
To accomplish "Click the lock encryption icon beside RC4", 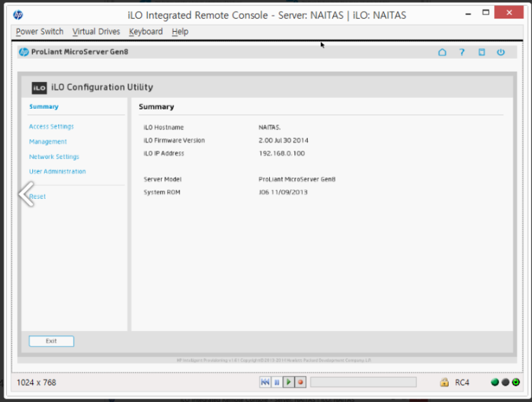I will (445, 382).
